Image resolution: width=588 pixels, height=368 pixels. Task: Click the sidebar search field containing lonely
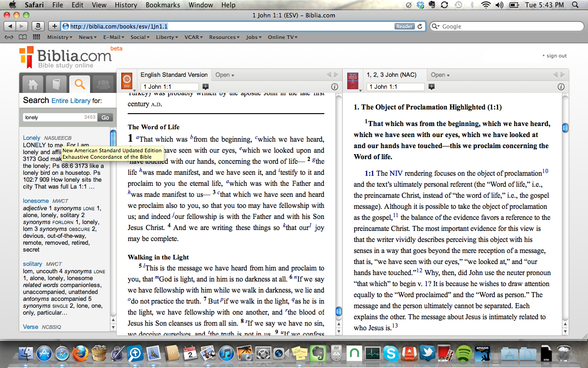coord(60,117)
